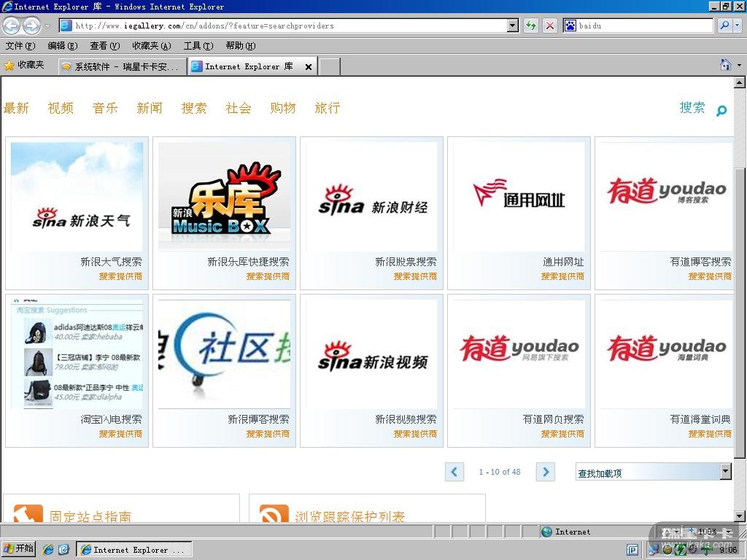Expand the address bar history dropdown
The image size is (747, 560).
[513, 26]
